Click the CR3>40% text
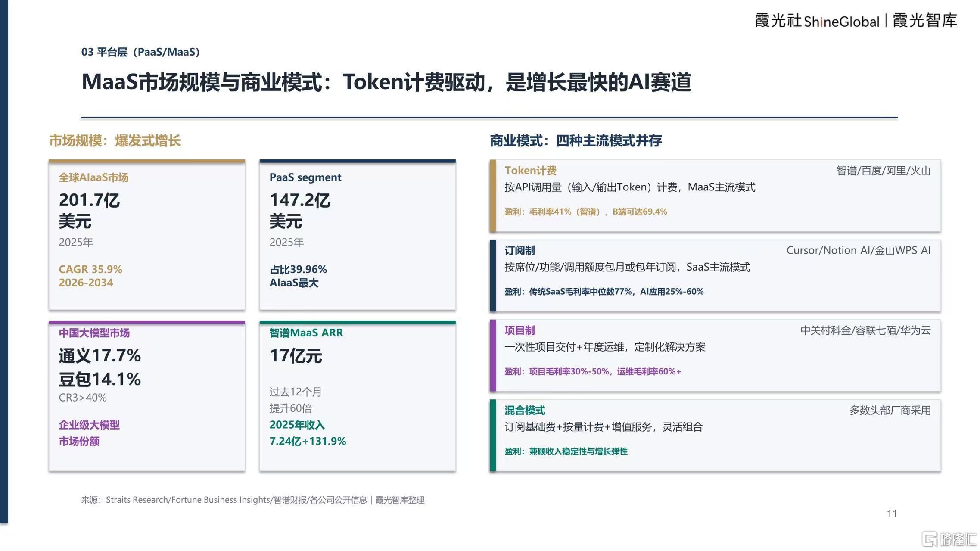980x551 pixels. pos(83,398)
